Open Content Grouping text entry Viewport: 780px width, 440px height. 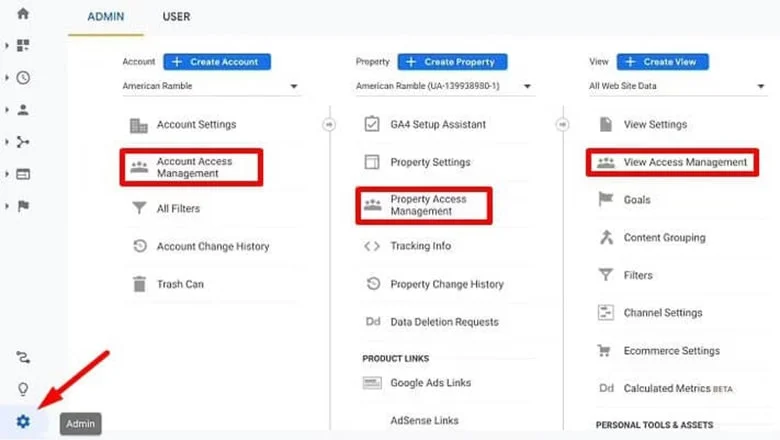(x=665, y=237)
